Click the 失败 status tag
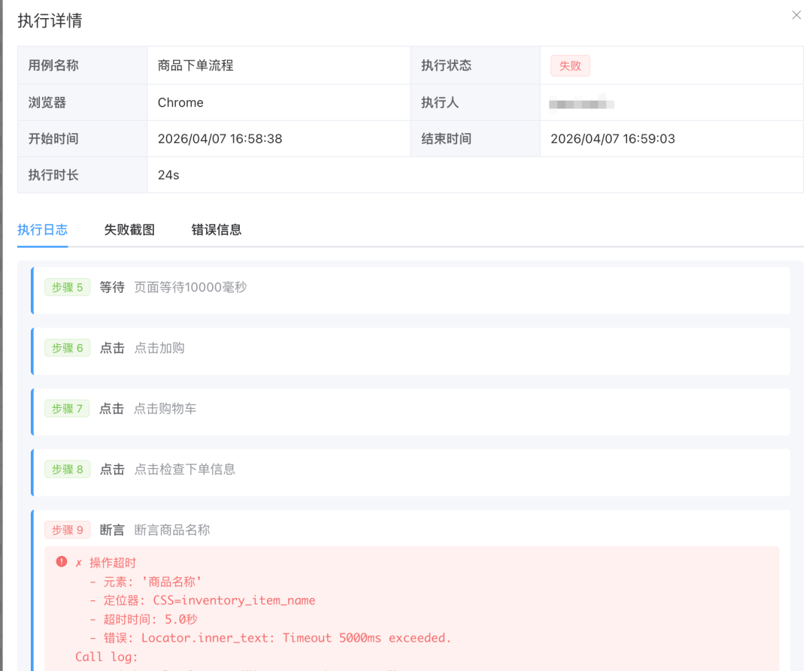Image resolution: width=812 pixels, height=671 pixels. 570,65
